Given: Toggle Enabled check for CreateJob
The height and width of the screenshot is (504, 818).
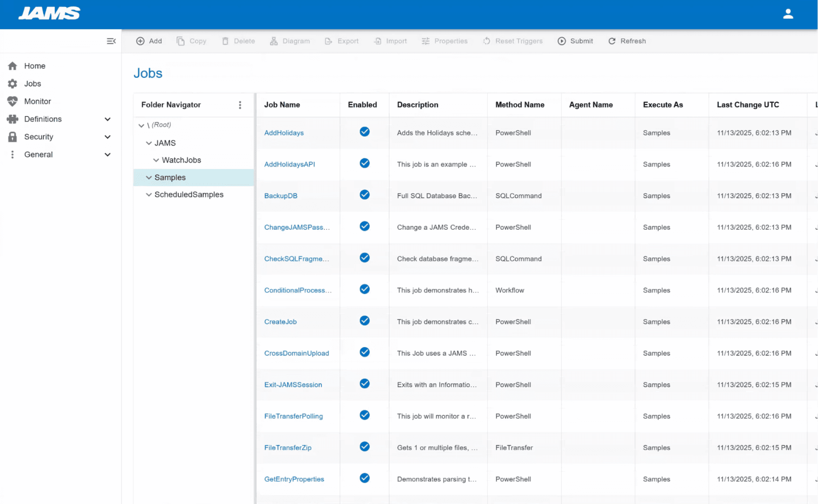Looking at the screenshot, I should point(364,321).
